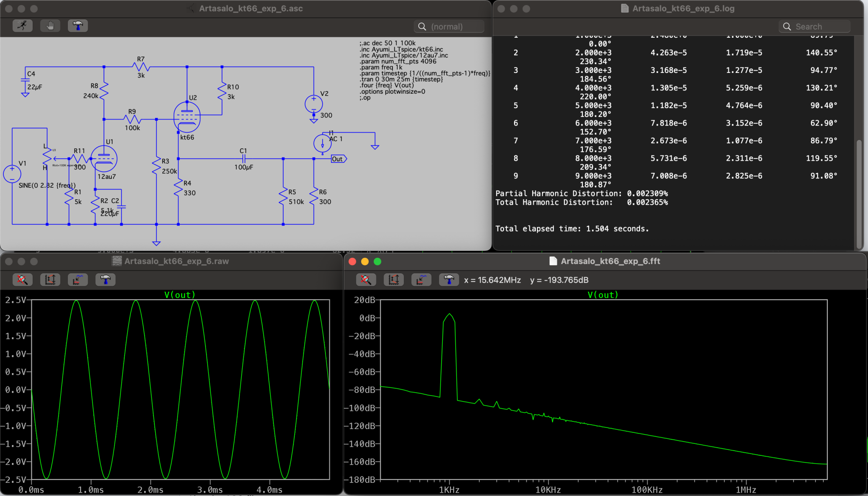Select capacitor C1 100µF in schematic
This screenshot has width=868, height=496.
coord(244,159)
